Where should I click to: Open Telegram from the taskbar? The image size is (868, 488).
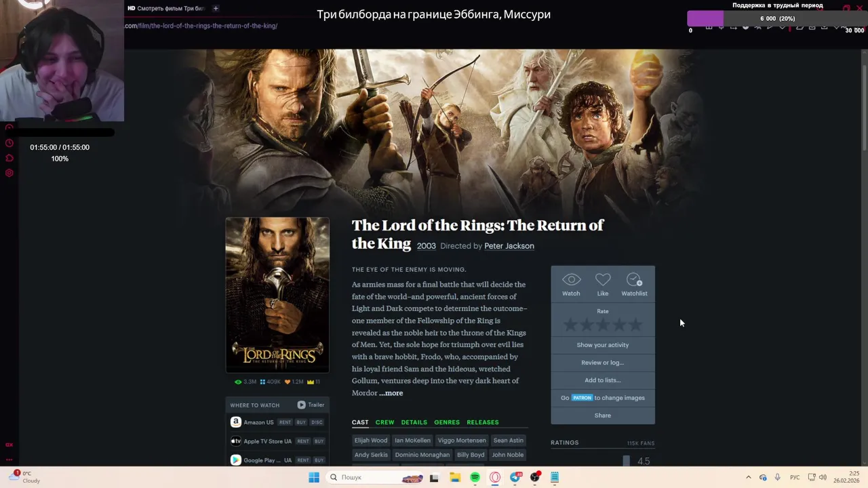click(515, 477)
